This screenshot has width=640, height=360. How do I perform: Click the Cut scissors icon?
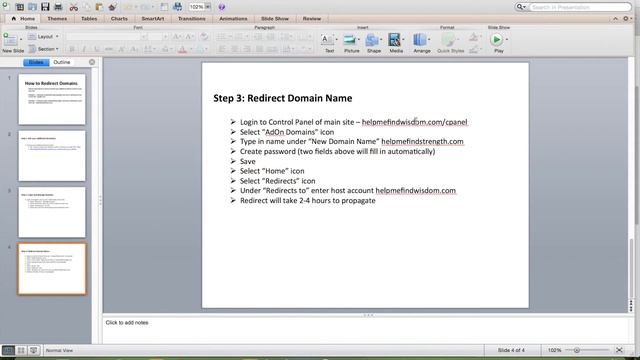[x=73, y=7]
